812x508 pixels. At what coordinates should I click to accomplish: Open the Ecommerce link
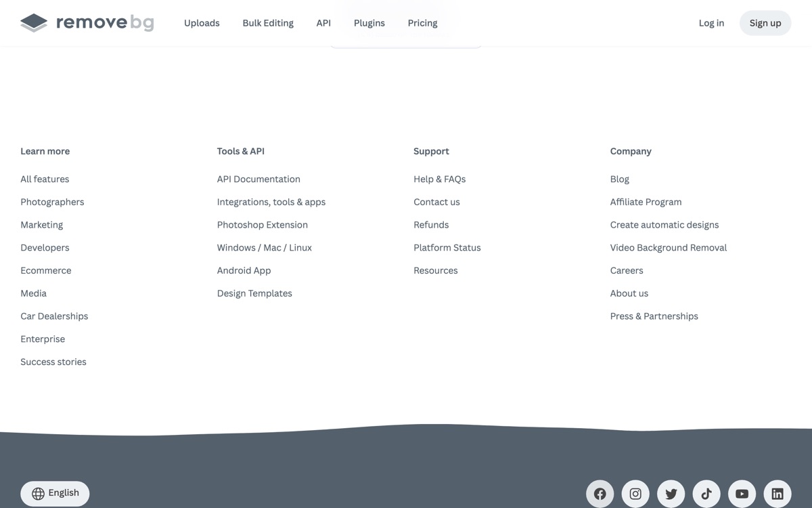46,270
